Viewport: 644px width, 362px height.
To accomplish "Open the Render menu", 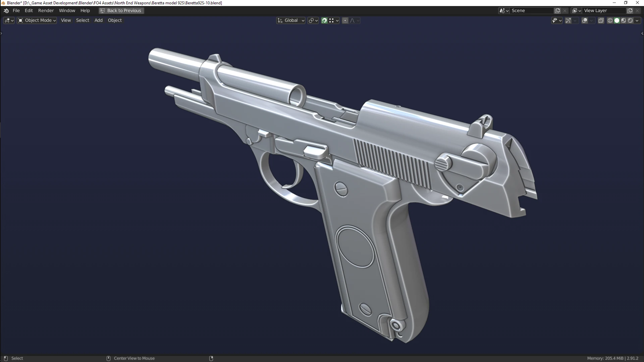I will (46, 11).
